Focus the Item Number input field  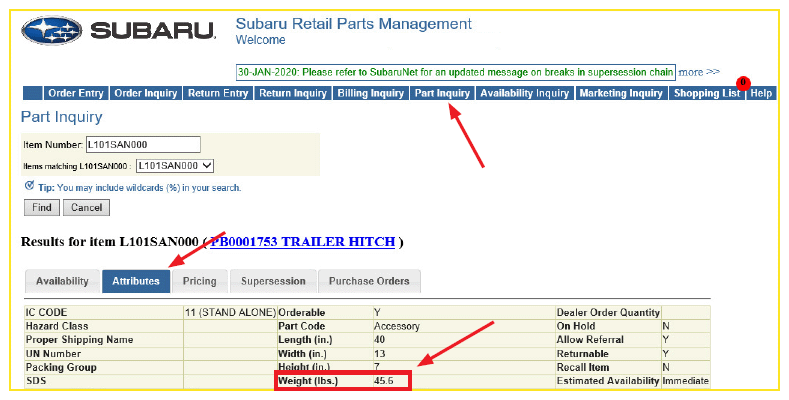143,144
